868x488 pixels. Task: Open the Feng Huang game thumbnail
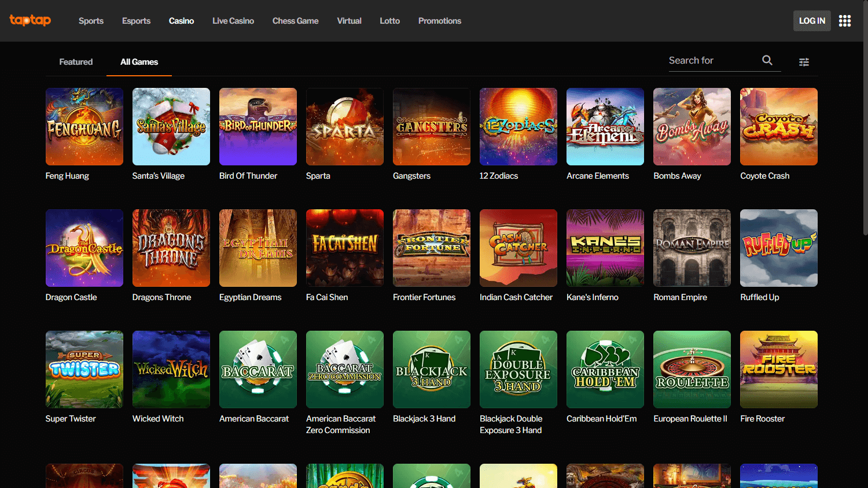(84, 127)
